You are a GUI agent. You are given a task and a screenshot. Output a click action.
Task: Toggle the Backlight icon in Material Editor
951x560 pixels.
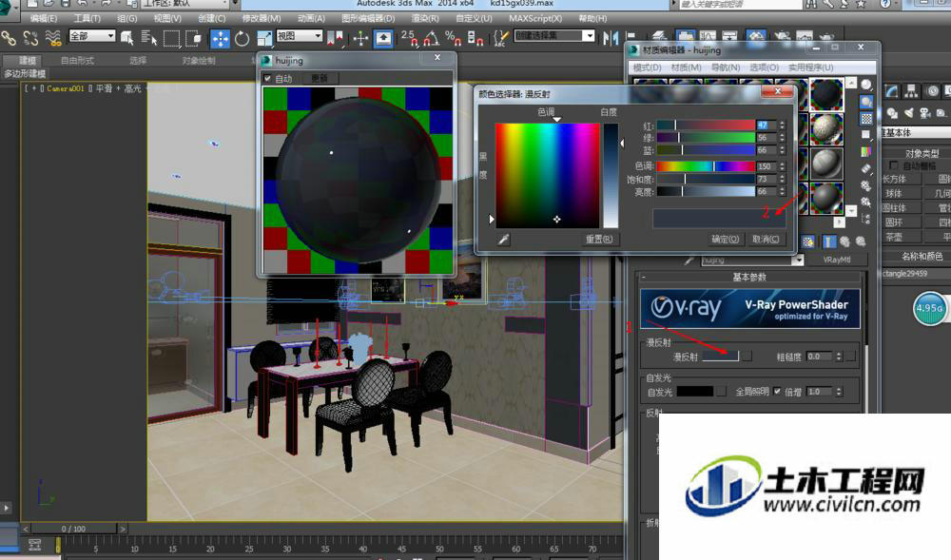coord(866,101)
